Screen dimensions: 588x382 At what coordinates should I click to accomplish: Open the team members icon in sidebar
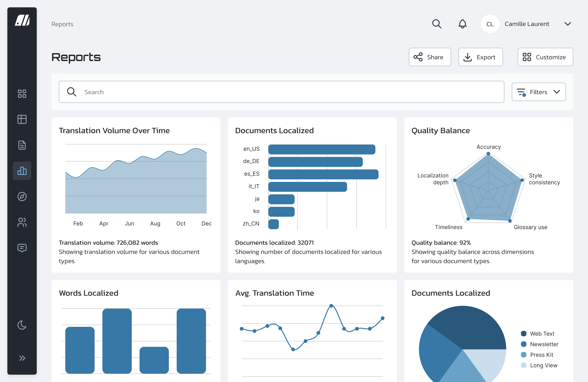coord(22,222)
